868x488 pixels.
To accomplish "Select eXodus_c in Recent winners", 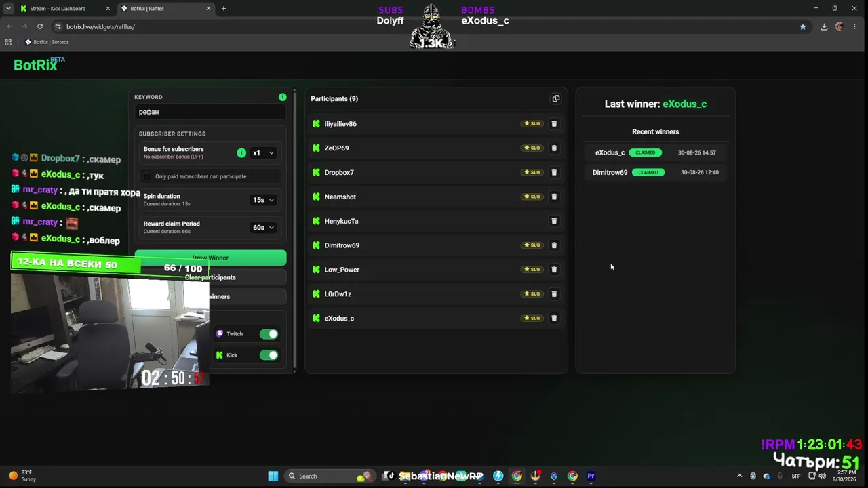I will (610, 153).
